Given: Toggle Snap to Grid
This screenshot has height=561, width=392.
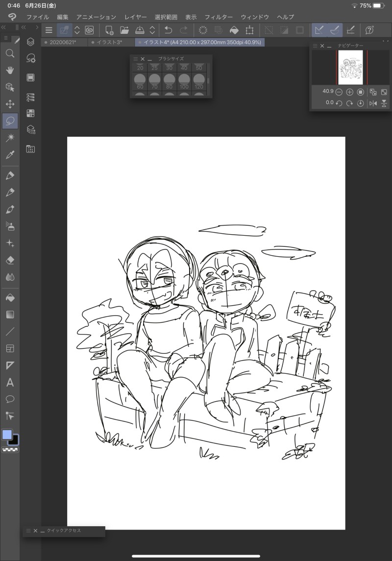Looking at the screenshot, I should coord(350,30).
